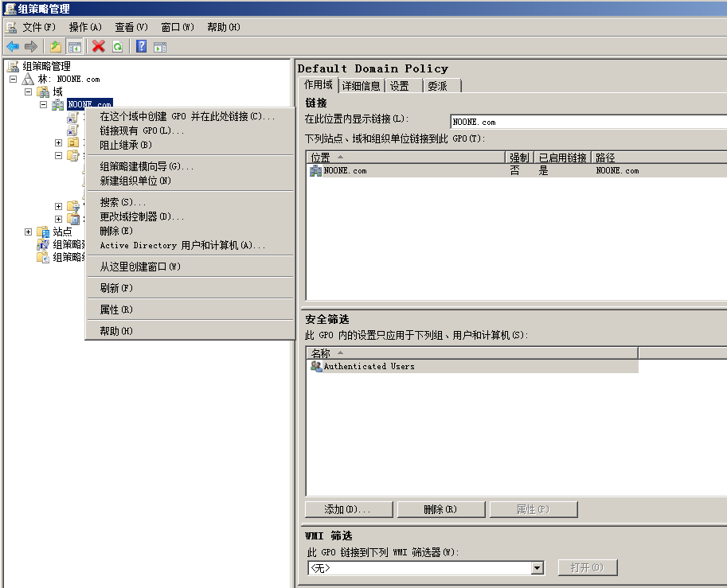This screenshot has width=727, height=588.
Task: Click the Group Policy Management root node icon
Action: [x=14, y=66]
